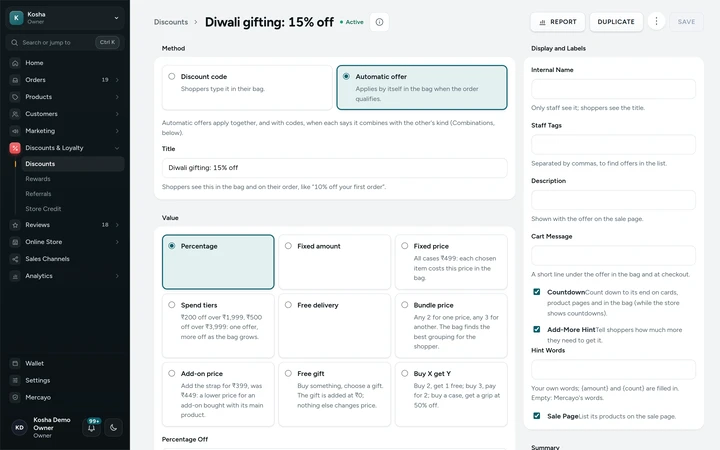Open the Referrals sidebar item

pyautogui.click(x=73, y=194)
